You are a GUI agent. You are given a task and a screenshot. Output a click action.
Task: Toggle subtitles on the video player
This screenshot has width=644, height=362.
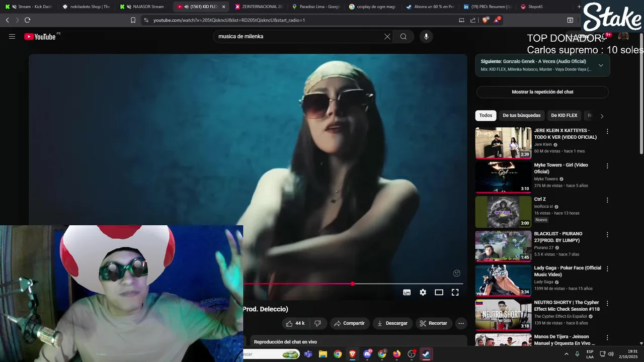click(407, 292)
